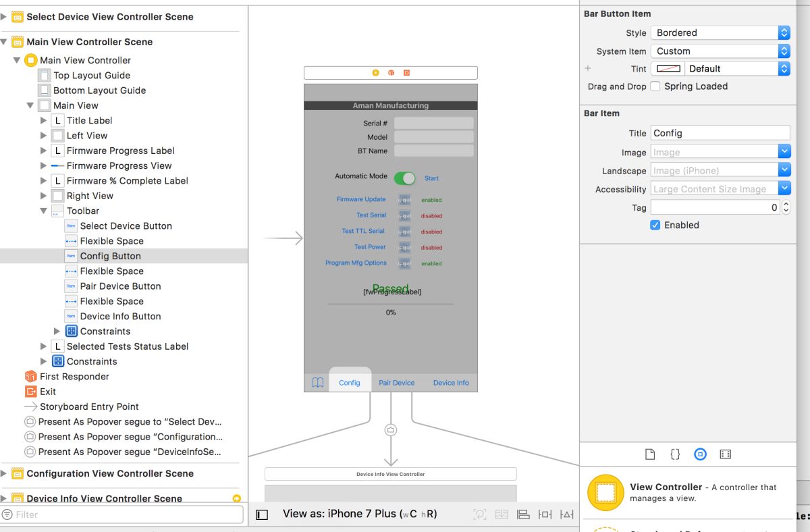Select the Pair Device toolbar button in canvas
Viewport: 810px width, 532px height.
point(396,383)
